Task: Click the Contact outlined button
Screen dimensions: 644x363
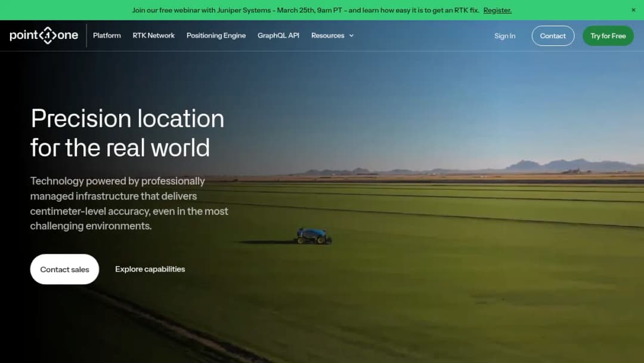Action: tap(553, 36)
